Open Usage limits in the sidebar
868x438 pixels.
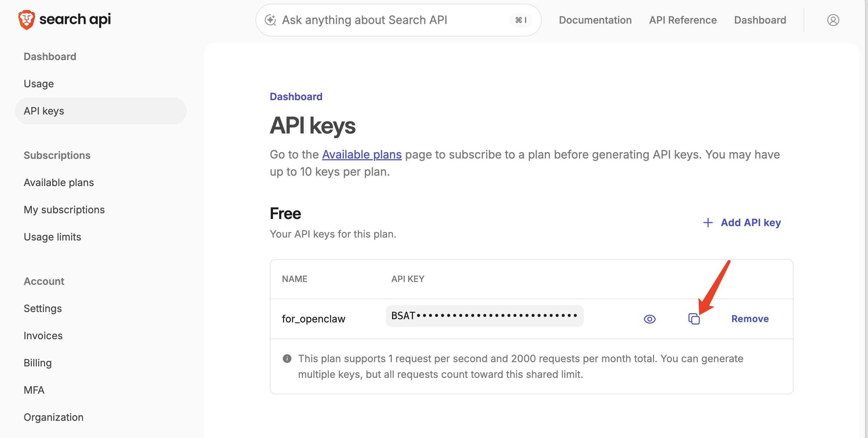(52, 237)
